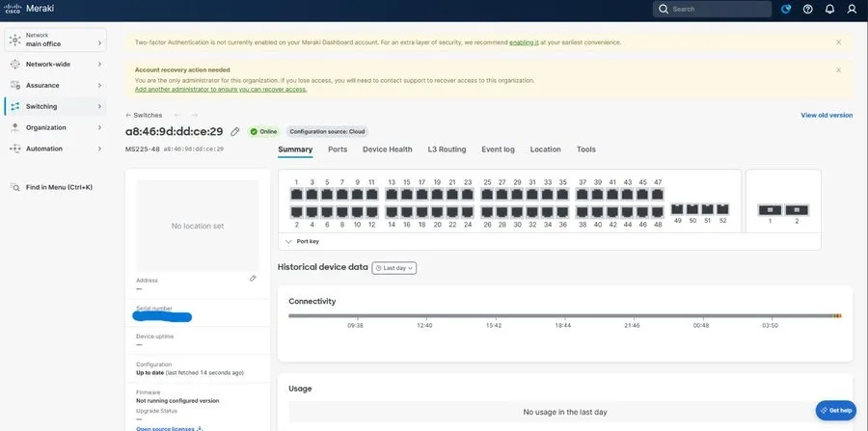Switch to the Summary tab
This screenshot has width=868, height=431.
pos(295,149)
